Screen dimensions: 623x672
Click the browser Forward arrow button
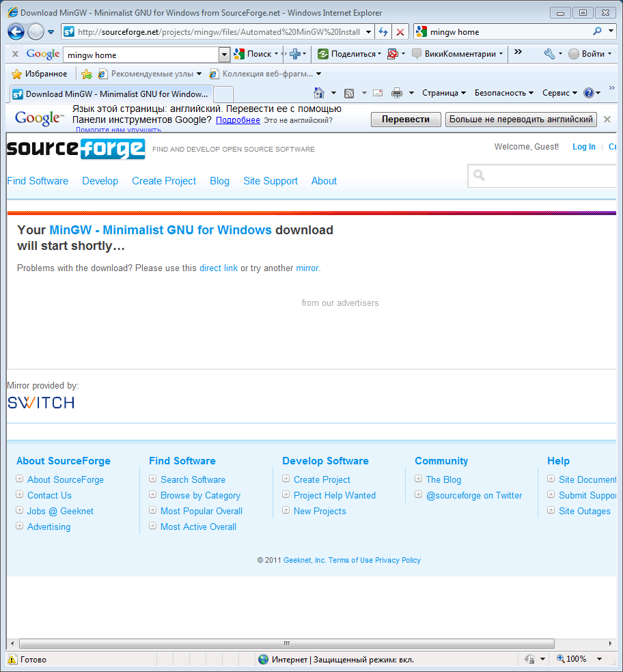tap(36, 31)
